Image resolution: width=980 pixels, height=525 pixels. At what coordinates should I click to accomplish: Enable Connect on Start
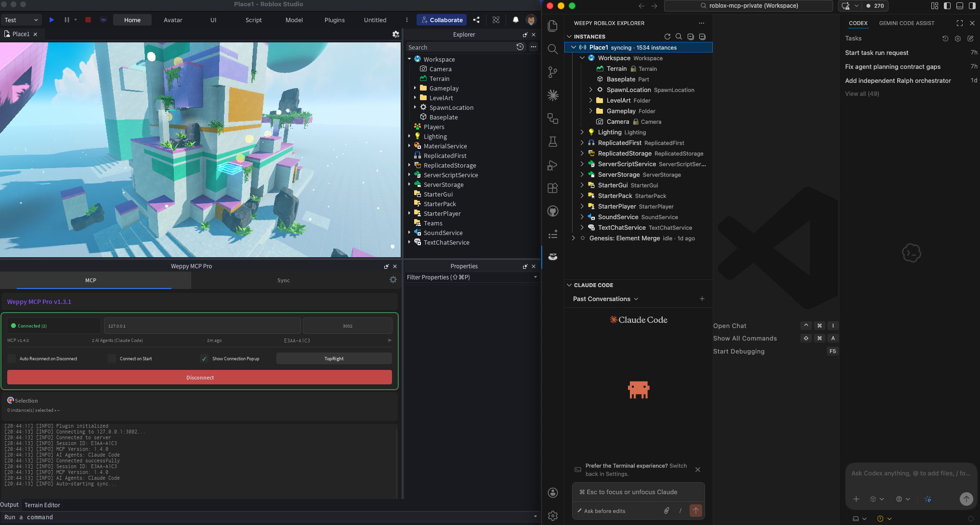112,358
